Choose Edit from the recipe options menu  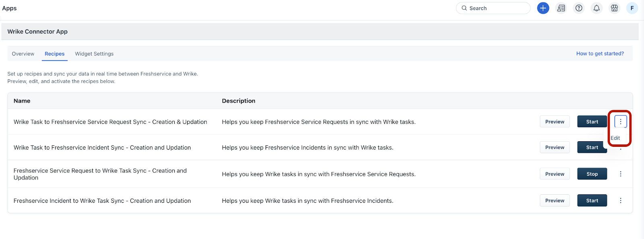click(615, 138)
